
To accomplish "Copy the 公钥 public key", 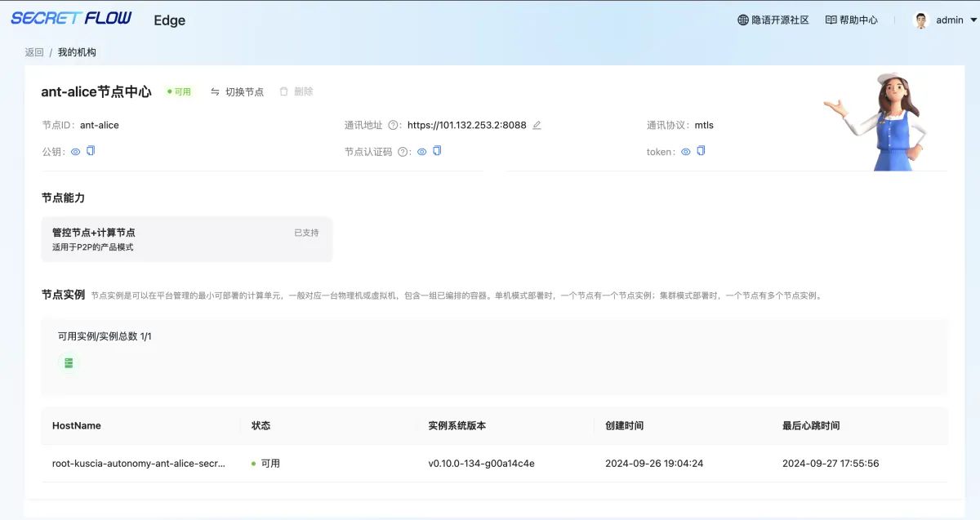I will coord(91,151).
